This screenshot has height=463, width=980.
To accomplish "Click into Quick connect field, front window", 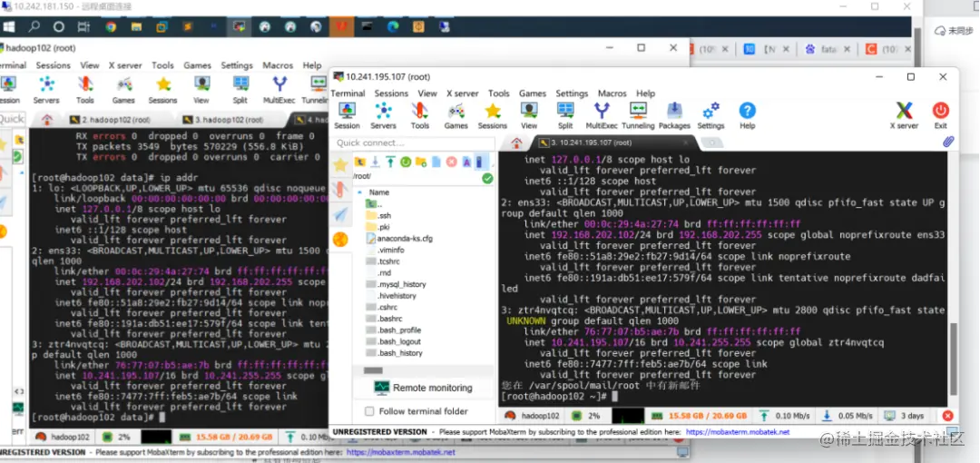I will (x=413, y=143).
